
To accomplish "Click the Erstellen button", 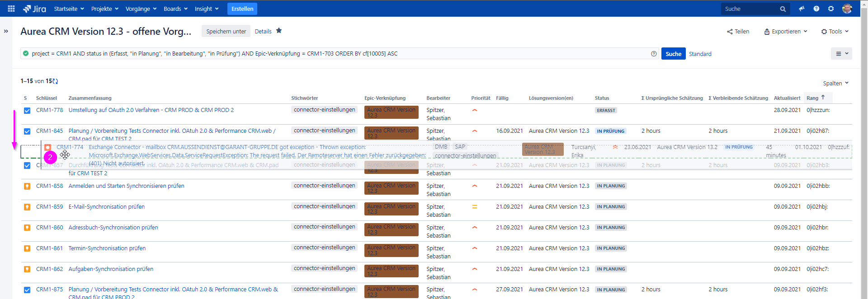I will tap(242, 9).
